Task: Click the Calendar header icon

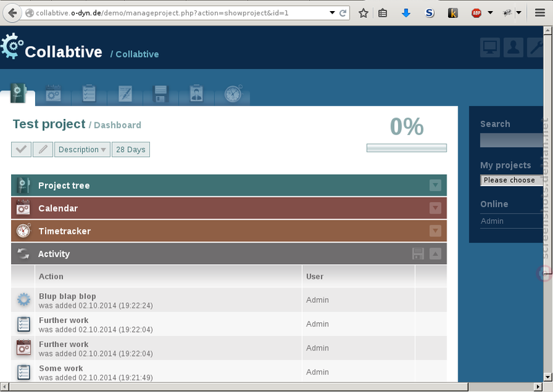Action: coord(24,208)
